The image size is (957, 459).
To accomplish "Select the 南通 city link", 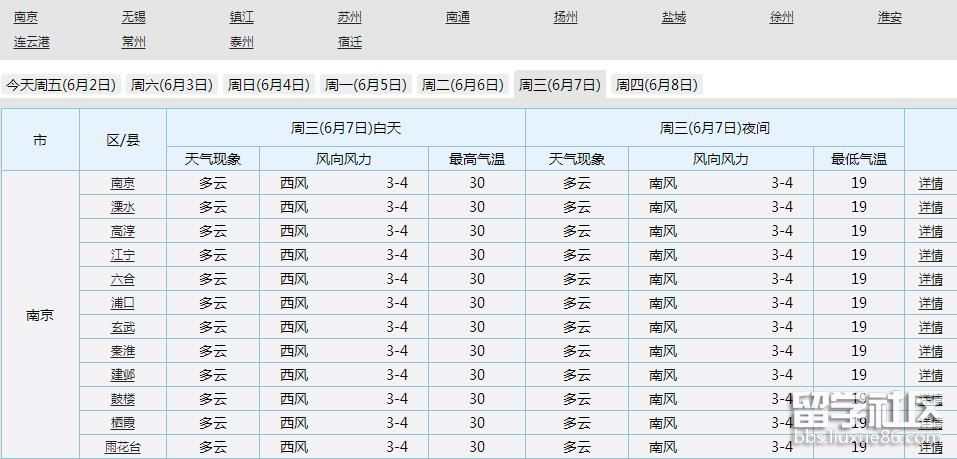I will click(458, 18).
